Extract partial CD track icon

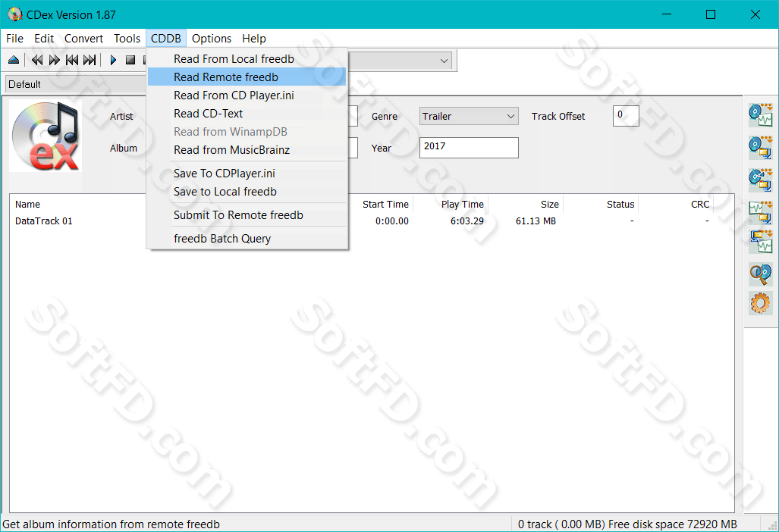pyautogui.click(x=761, y=180)
